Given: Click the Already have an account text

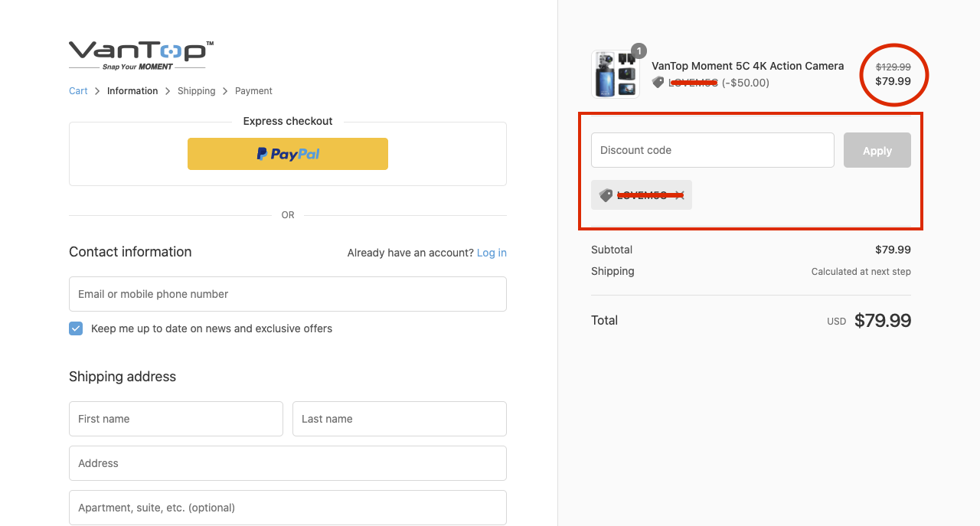Looking at the screenshot, I should (x=410, y=253).
